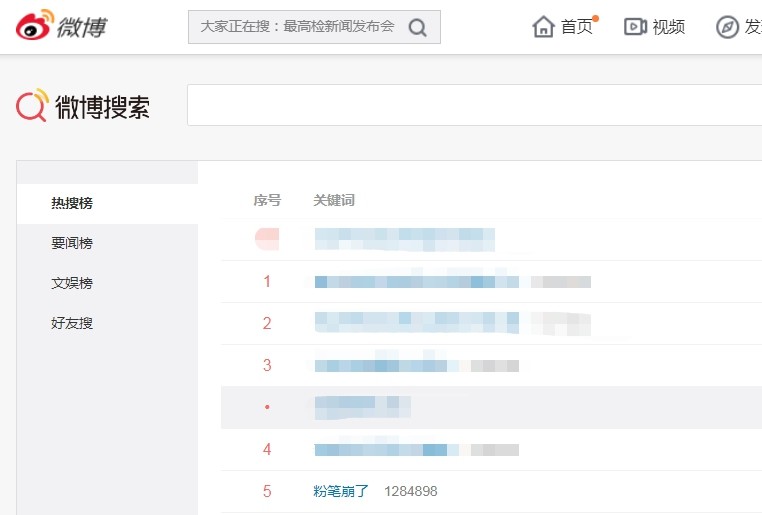
Task: Open the compass discover icon
Action: [x=727, y=27]
